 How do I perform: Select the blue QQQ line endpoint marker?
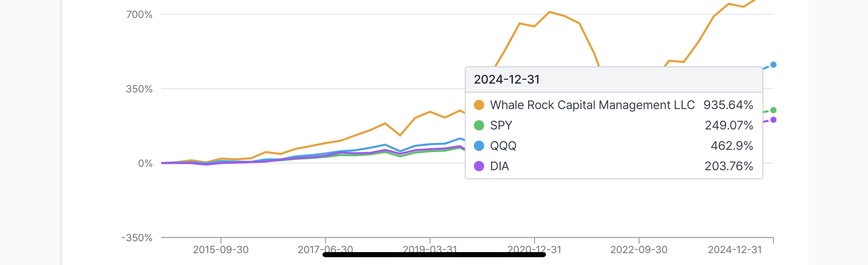(x=773, y=65)
